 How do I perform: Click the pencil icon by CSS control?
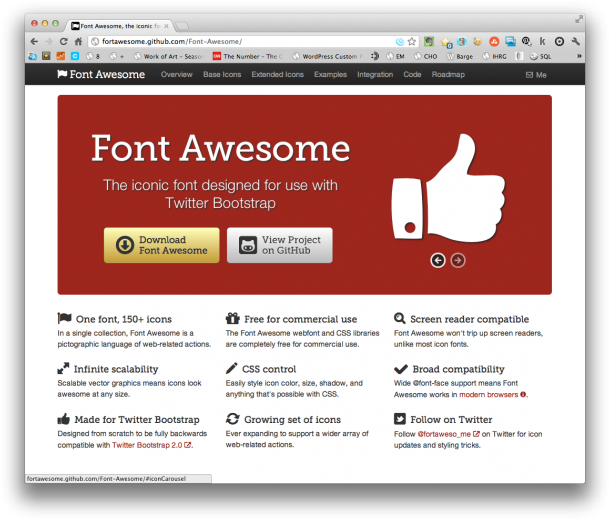tap(231, 368)
